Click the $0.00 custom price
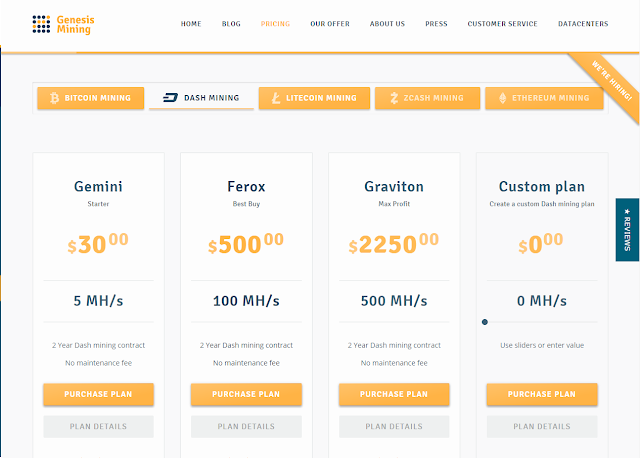Image resolution: width=640 pixels, height=458 pixels. 541,244
